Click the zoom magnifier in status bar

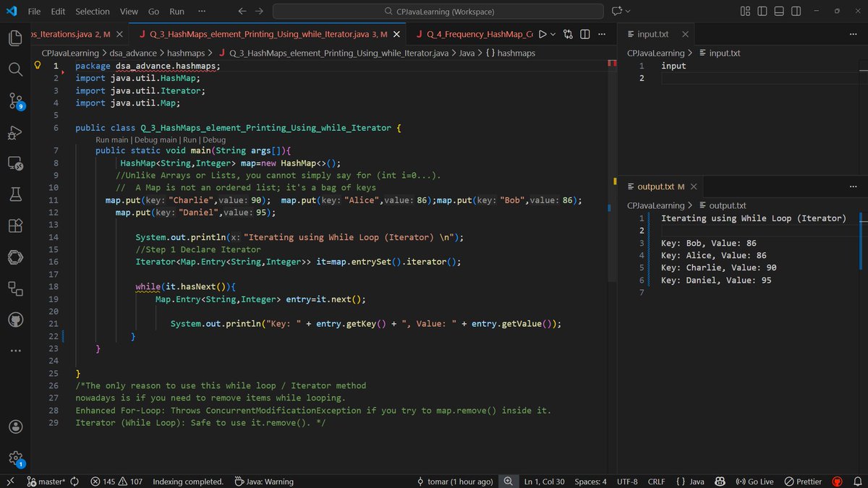coord(508,481)
